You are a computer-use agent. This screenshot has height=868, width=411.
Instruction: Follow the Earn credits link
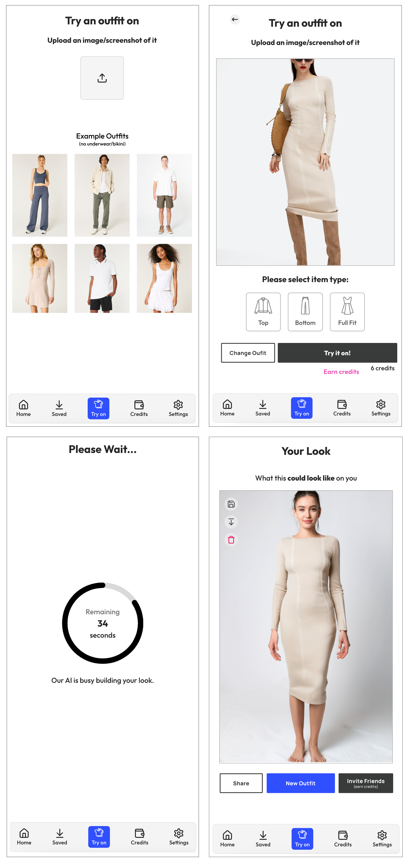click(341, 372)
